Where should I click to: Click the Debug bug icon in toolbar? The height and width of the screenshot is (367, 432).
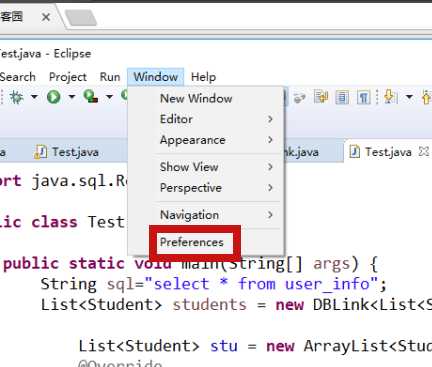16,97
